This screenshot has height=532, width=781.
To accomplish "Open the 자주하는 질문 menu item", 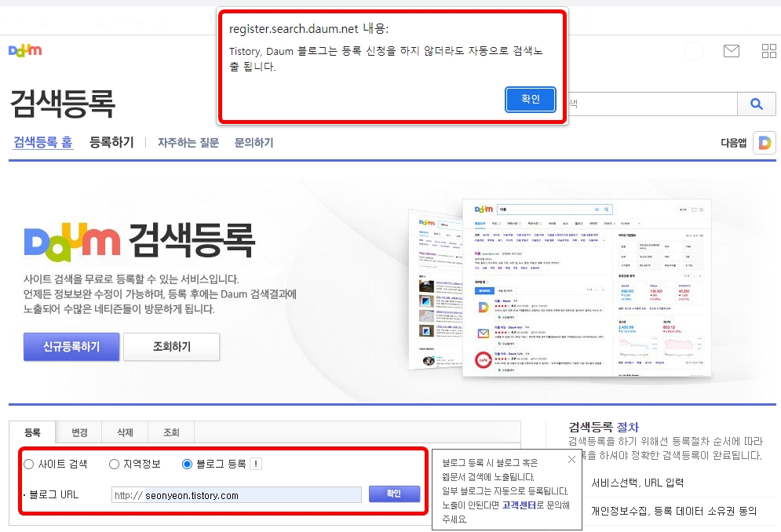I will click(x=188, y=143).
